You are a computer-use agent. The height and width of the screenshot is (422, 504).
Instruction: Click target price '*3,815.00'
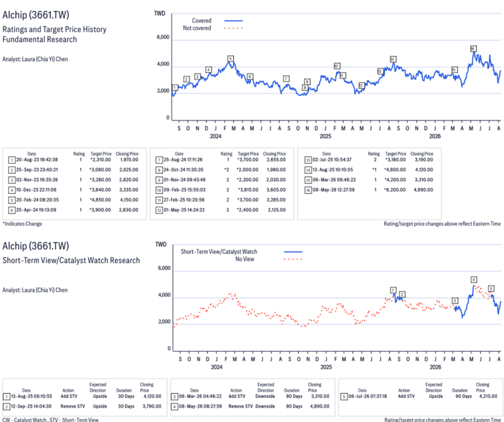coord(248,190)
